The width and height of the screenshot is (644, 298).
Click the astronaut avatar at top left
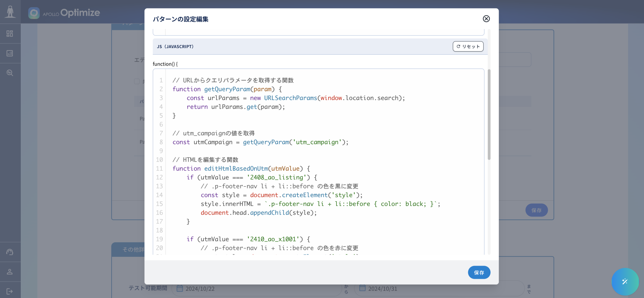pyautogui.click(x=10, y=11)
